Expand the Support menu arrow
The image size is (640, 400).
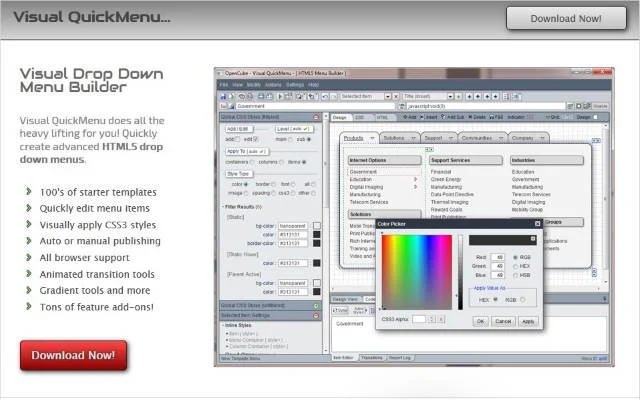(451, 138)
